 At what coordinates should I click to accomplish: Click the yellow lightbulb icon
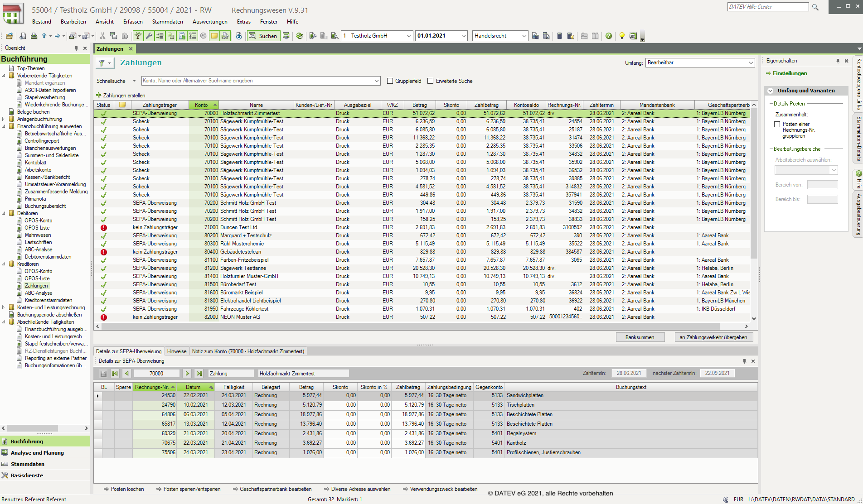click(622, 36)
